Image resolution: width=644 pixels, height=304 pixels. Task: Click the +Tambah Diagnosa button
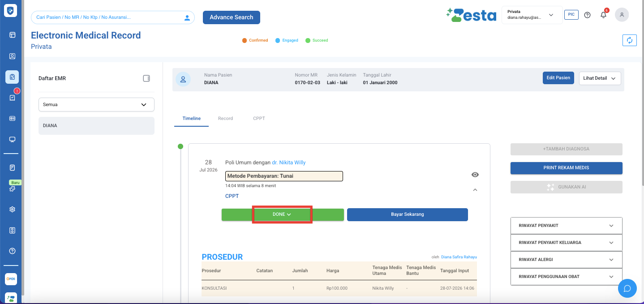click(567, 149)
